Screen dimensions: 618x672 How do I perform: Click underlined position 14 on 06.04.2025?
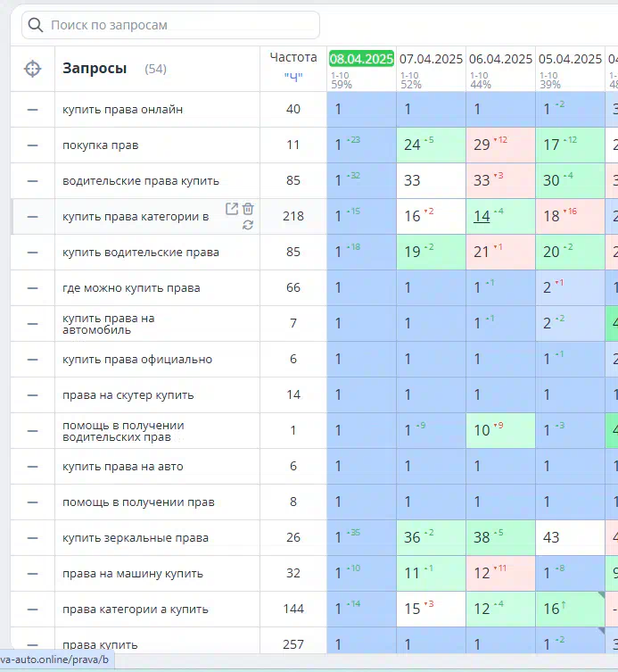pyautogui.click(x=482, y=216)
